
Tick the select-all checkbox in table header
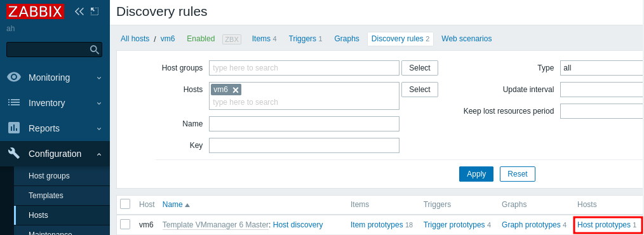pos(125,204)
